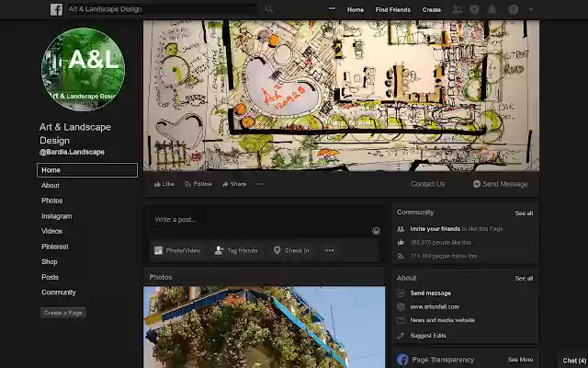Open Posts in page sidebar
Image resolution: width=588 pixels, height=368 pixels.
pos(50,277)
